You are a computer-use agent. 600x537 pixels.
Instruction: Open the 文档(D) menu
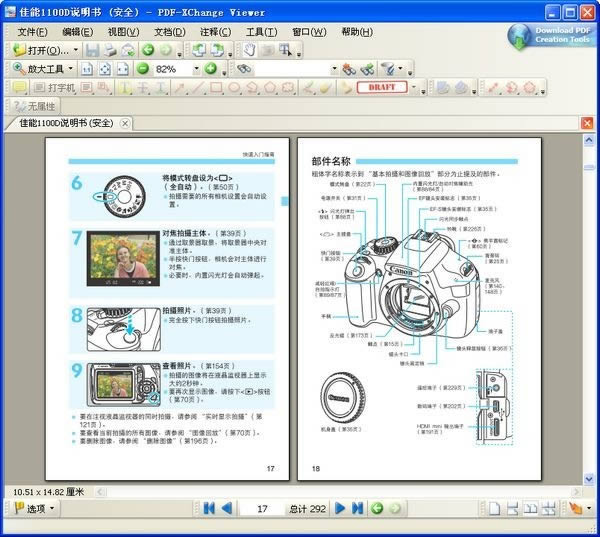pyautogui.click(x=170, y=32)
